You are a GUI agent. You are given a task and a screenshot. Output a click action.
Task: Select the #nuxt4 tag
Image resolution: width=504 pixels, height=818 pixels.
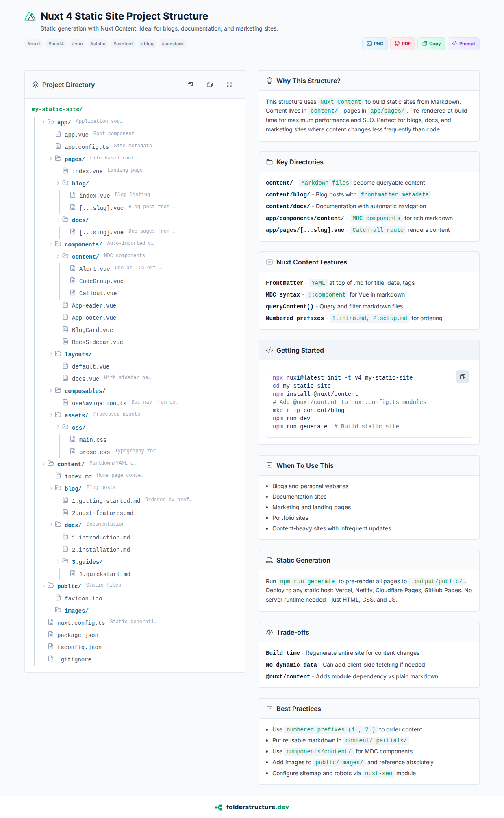click(56, 44)
